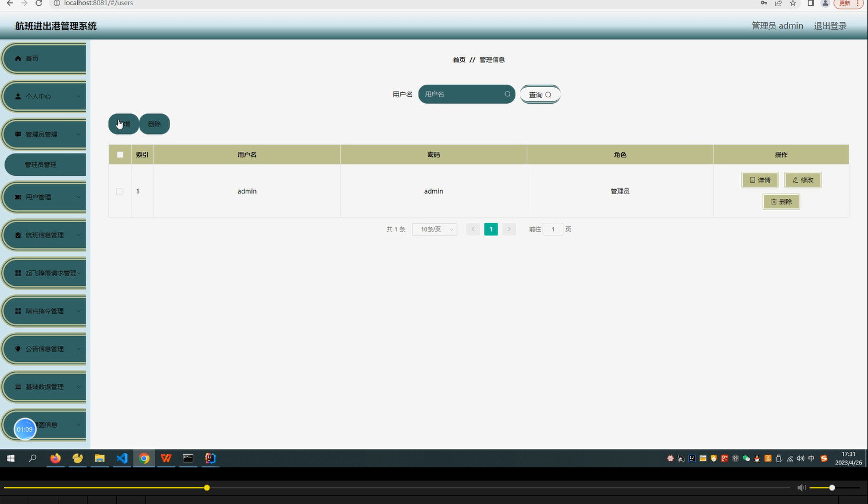Image resolution: width=868 pixels, height=504 pixels.
Task: Click the grid icon for 塔台指令管理
Action: click(x=18, y=311)
